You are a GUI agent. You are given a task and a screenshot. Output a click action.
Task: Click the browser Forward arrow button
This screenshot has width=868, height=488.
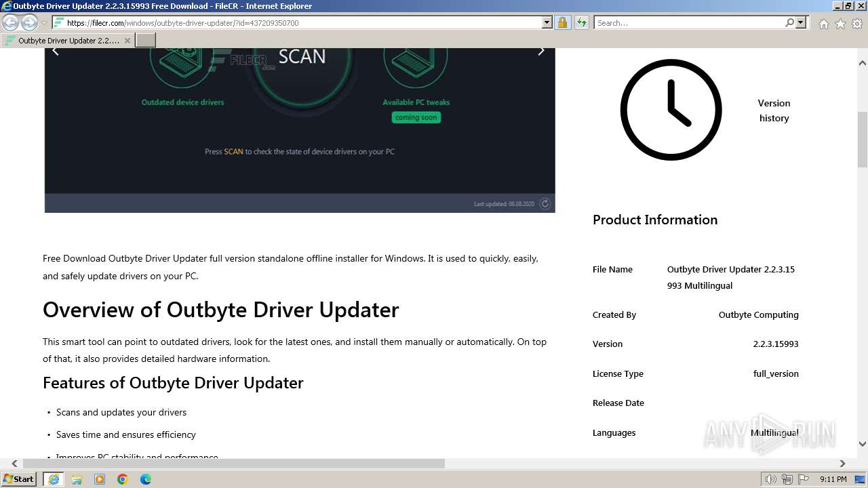click(29, 23)
